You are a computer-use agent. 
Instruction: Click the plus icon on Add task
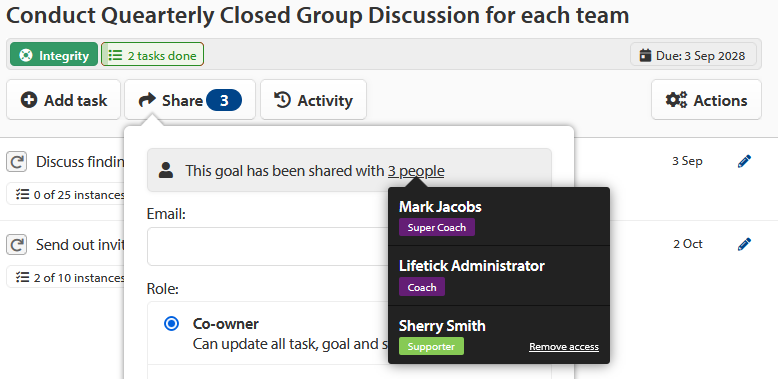tap(29, 100)
